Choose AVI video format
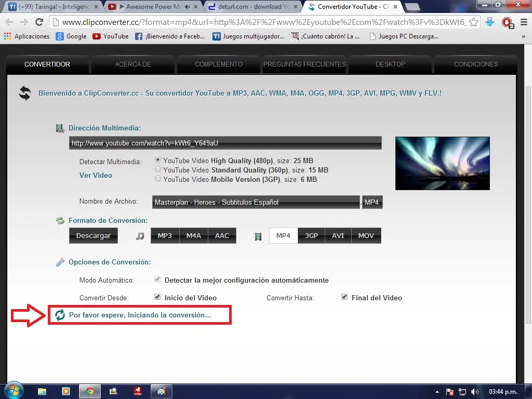Screen dimensions: 532x399 point(338,235)
